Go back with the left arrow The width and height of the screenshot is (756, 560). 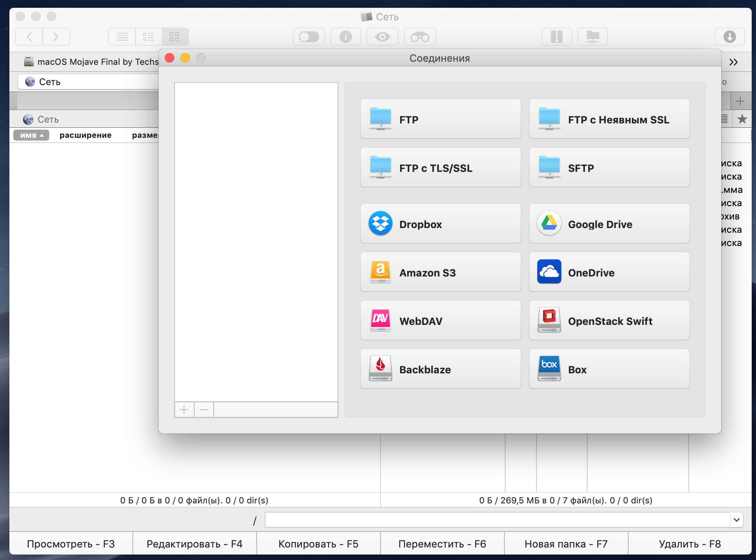[x=29, y=37]
